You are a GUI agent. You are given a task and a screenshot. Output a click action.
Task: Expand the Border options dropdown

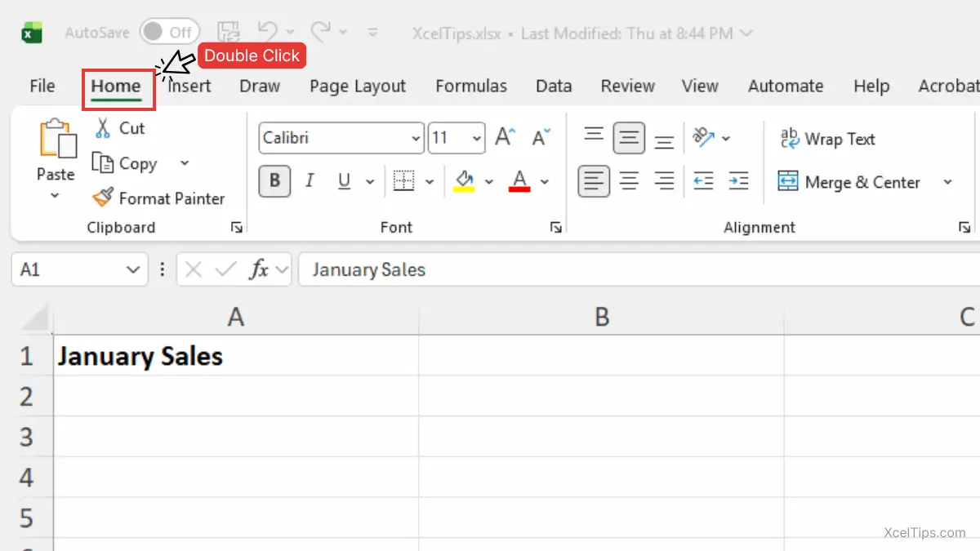click(x=430, y=181)
